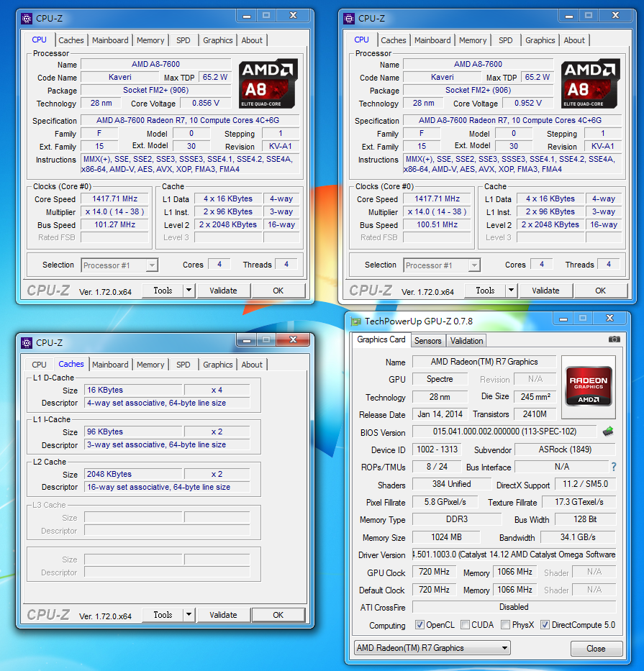
Task: Open Tools dropdown arrow in upper-left CPU-Z window
Action: (x=189, y=291)
